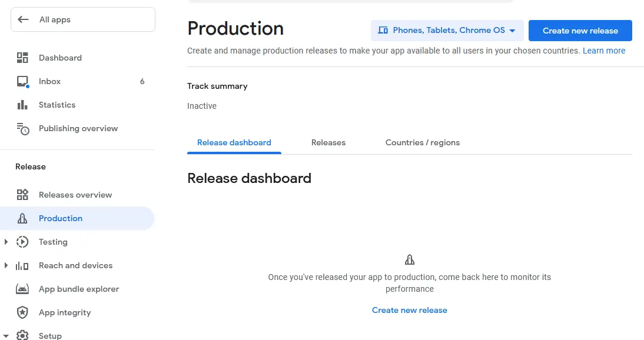This screenshot has height=340, width=644.
Task: Go to Releases overview
Action: pos(75,195)
